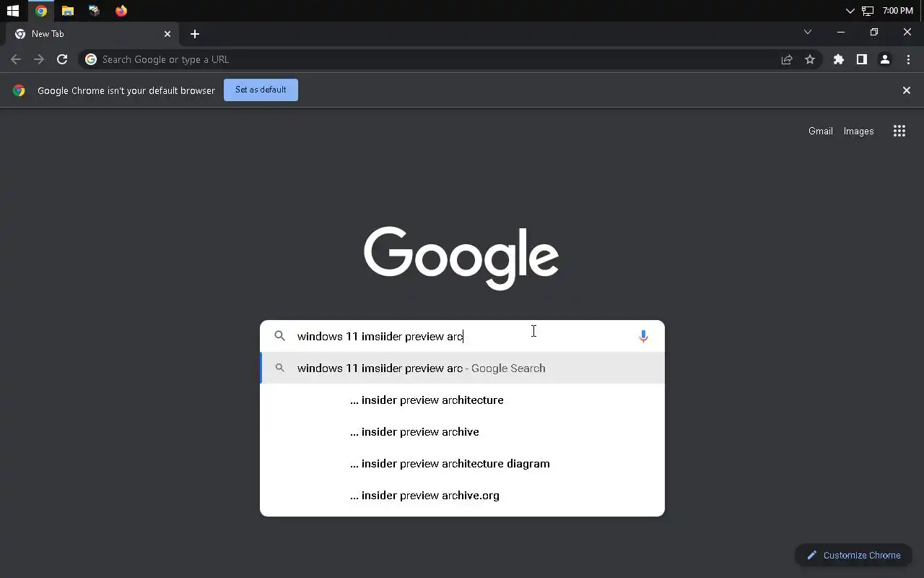Viewport: 924px width, 578px height.
Task: Select suggestion 'insider preview archive'
Action: click(462, 431)
